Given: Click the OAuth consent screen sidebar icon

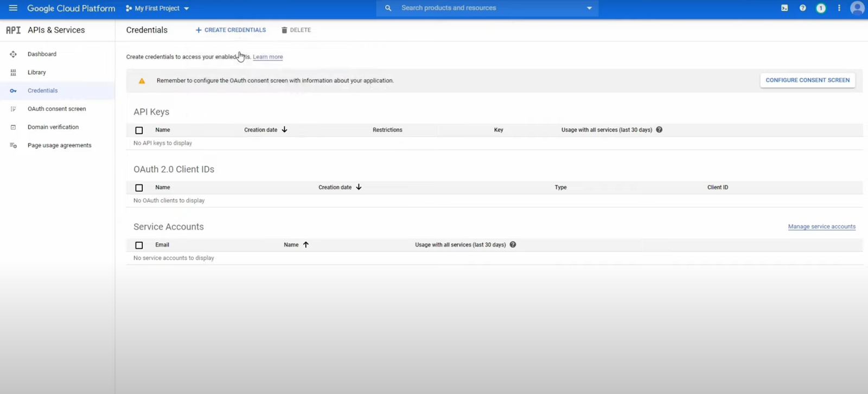Looking at the screenshot, I should tap(13, 109).
